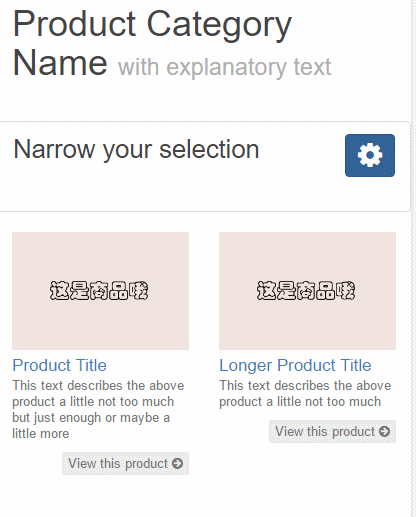The width and height of the screenshot is (416, 517).
Task: Click description below Longer Product Title
Action: click(305, 393)
